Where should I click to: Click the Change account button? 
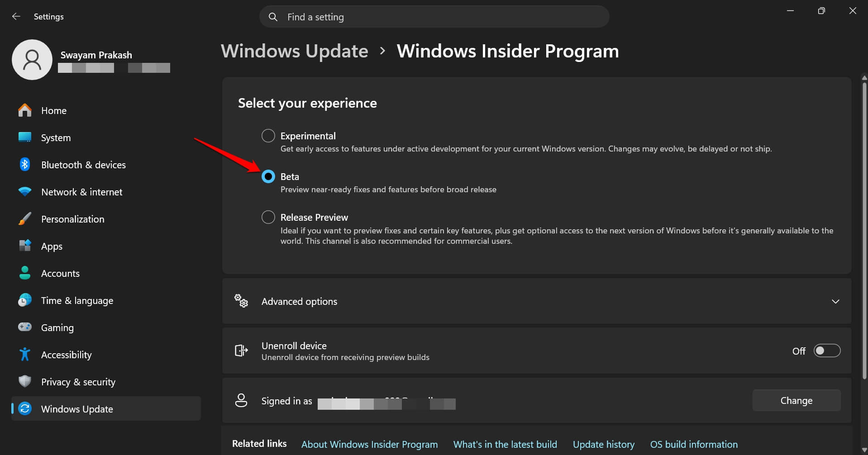[x=796, y=400]
